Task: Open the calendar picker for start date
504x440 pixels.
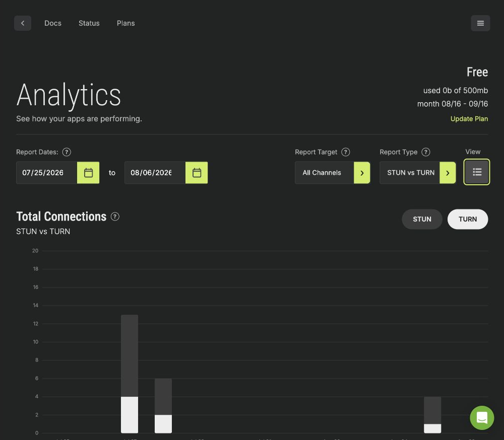Action: (x=88, y=173)
